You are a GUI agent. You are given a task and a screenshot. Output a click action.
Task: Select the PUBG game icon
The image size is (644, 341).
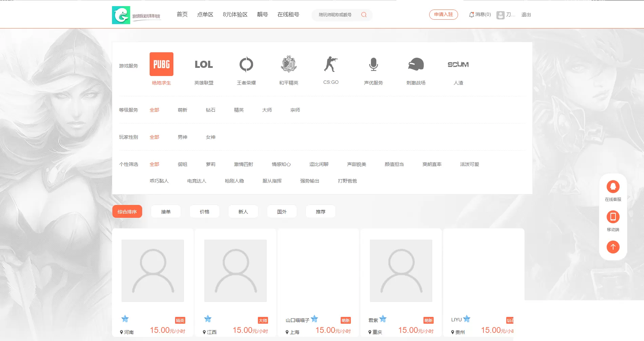click(x=162, y=64)
